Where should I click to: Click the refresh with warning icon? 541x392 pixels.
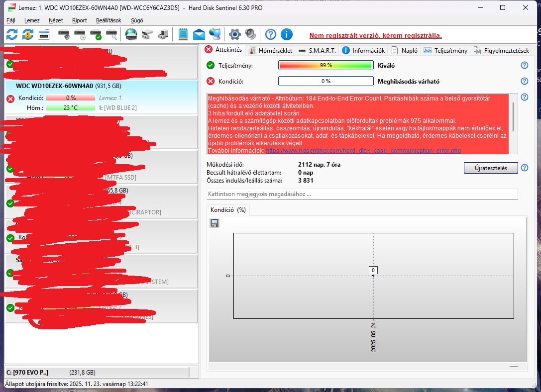coord(28,34)
